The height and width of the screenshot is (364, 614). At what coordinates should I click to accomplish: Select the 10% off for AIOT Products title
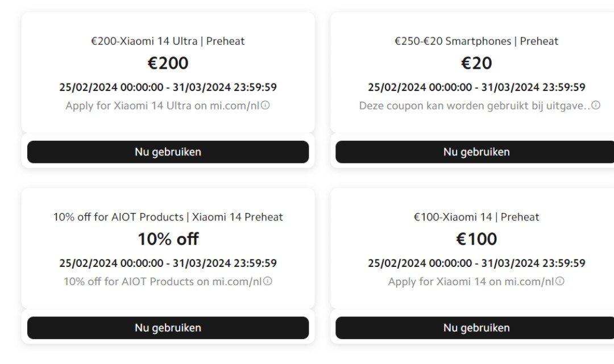click(x=168, y=217)
